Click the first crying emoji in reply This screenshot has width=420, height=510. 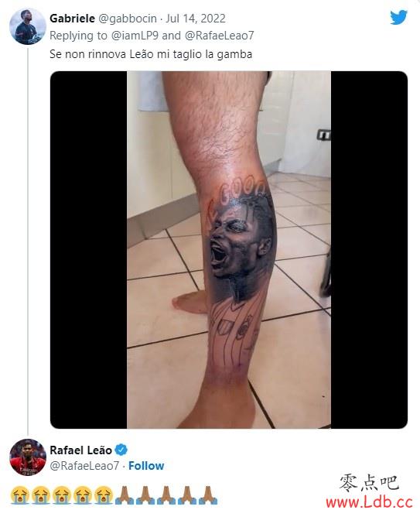coord(20,495)
